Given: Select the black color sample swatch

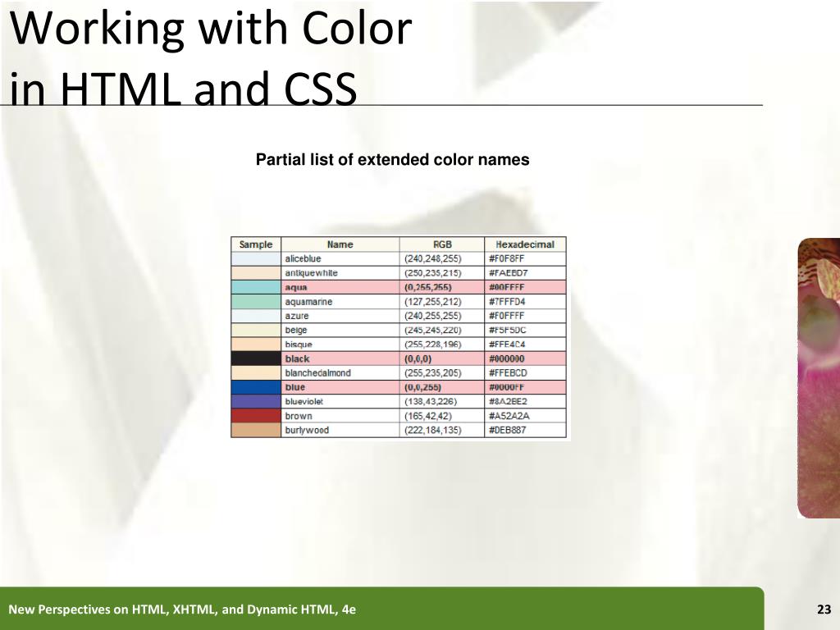Looking at the screenshot, I should 256,358.
